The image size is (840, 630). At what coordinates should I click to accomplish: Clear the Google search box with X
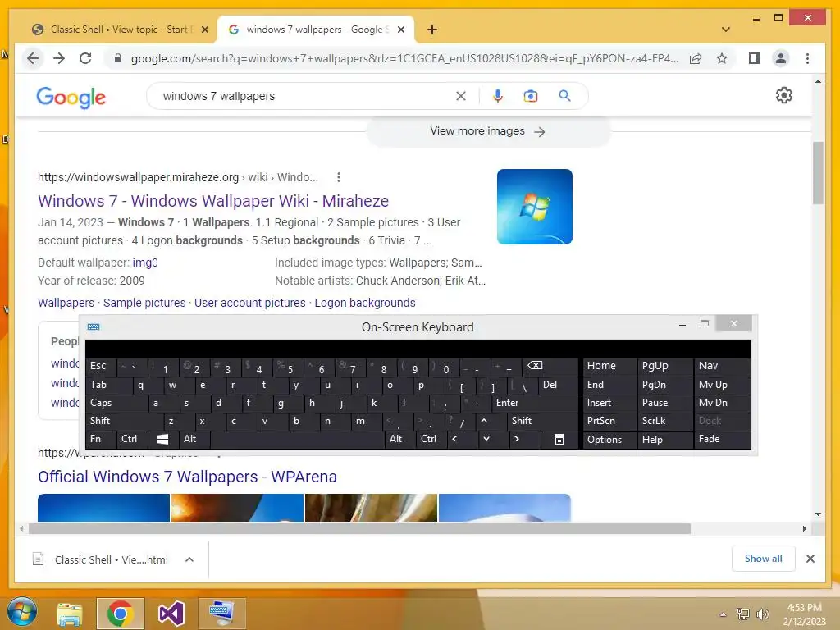tap(461, 96)
